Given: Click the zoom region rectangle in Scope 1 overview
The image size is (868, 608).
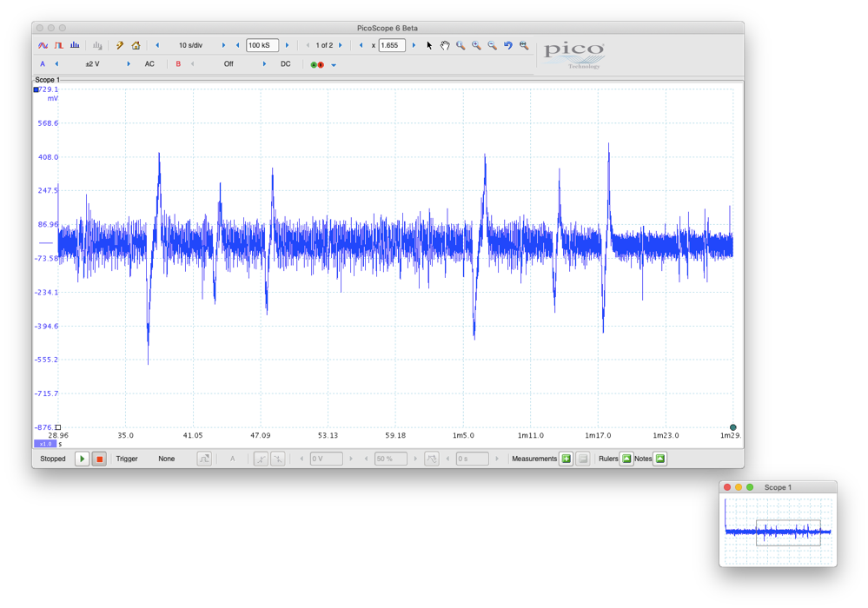Looking at the screenshot, I should click(x=789, y=531).
